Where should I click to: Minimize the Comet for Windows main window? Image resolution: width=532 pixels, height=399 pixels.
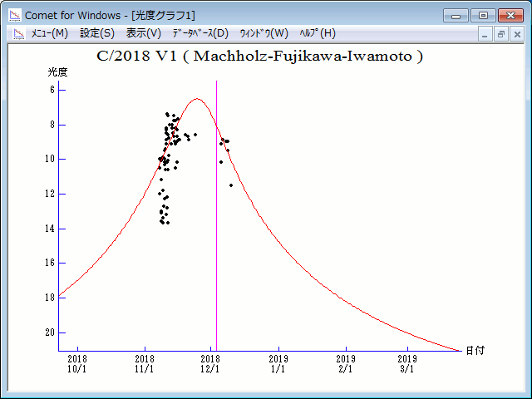pos(456,14)
